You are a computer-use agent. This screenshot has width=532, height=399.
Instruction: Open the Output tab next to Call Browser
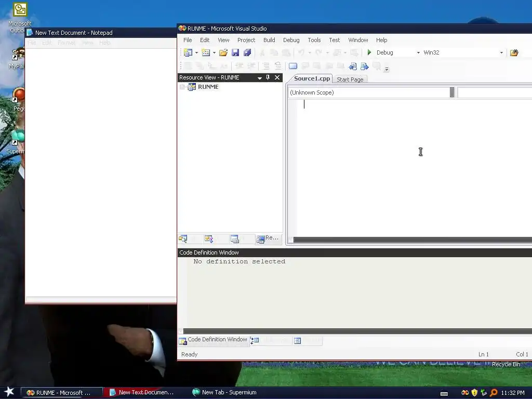[x=308, y=340]
